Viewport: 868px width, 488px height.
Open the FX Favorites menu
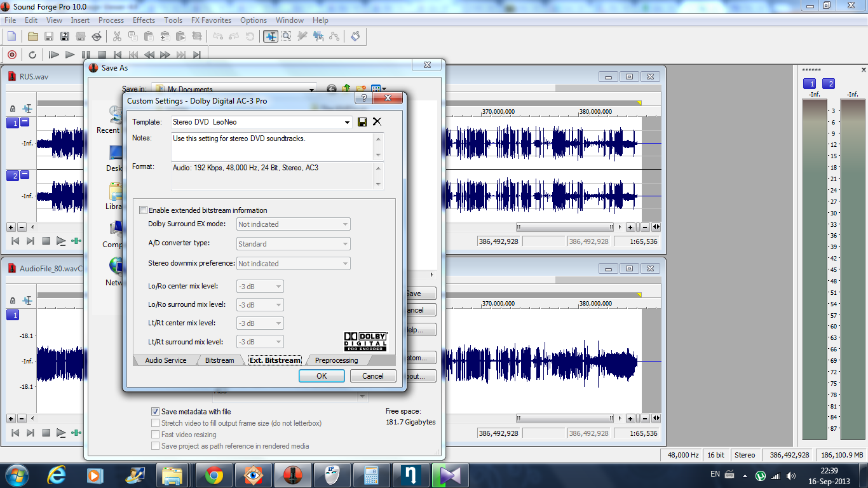[211, 20]
